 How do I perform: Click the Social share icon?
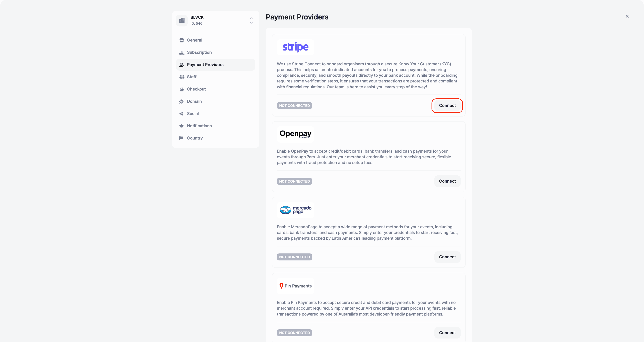(182, 113)
